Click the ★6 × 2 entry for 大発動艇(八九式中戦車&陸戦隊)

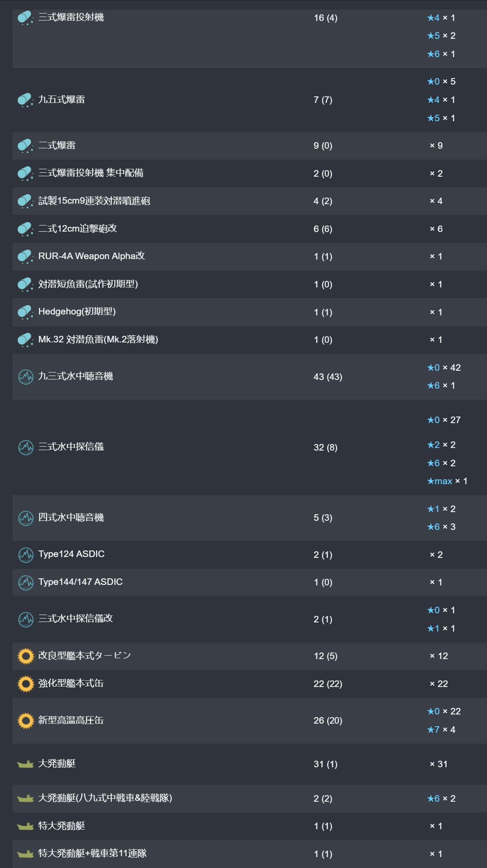(x=441, y=798)
